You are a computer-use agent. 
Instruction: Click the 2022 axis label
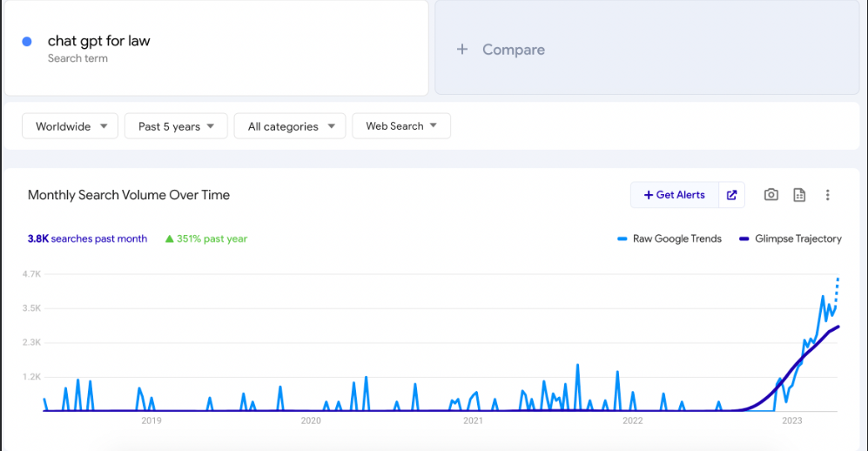click(x=632, y=421)
